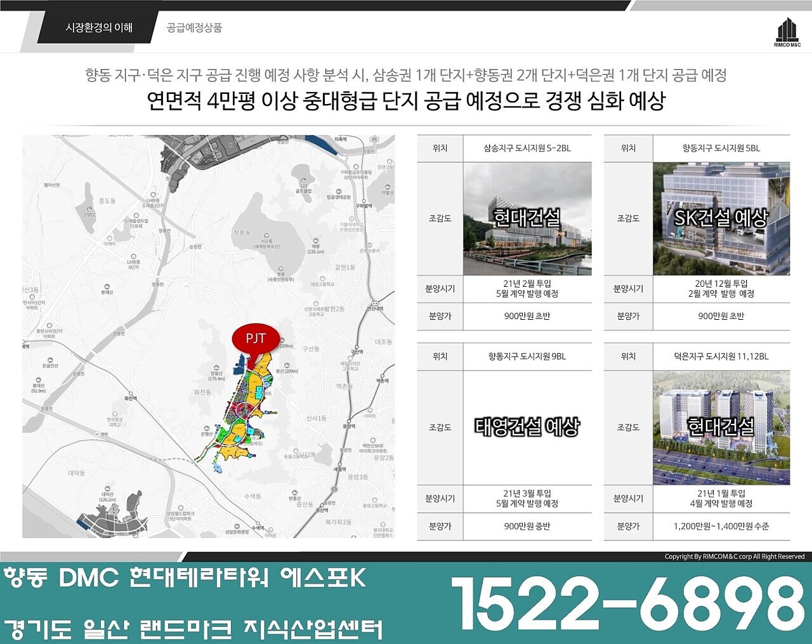This screenshot has height=644, width=812.
Task: Click the 덕은지구 현대건설 towers rendering
Action: 721,428
